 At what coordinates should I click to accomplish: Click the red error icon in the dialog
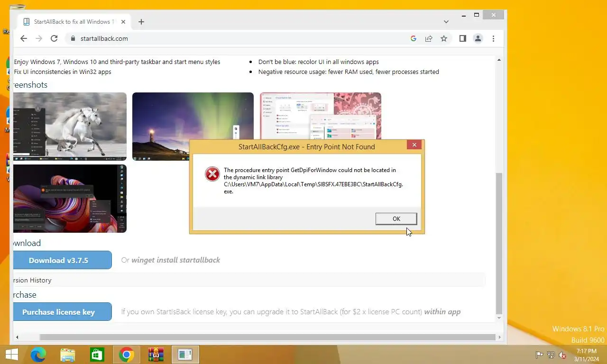212,174
